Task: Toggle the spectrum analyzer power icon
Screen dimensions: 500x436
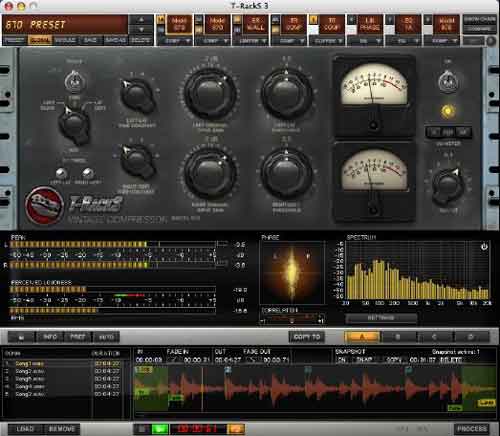Action: pos(484,247)
